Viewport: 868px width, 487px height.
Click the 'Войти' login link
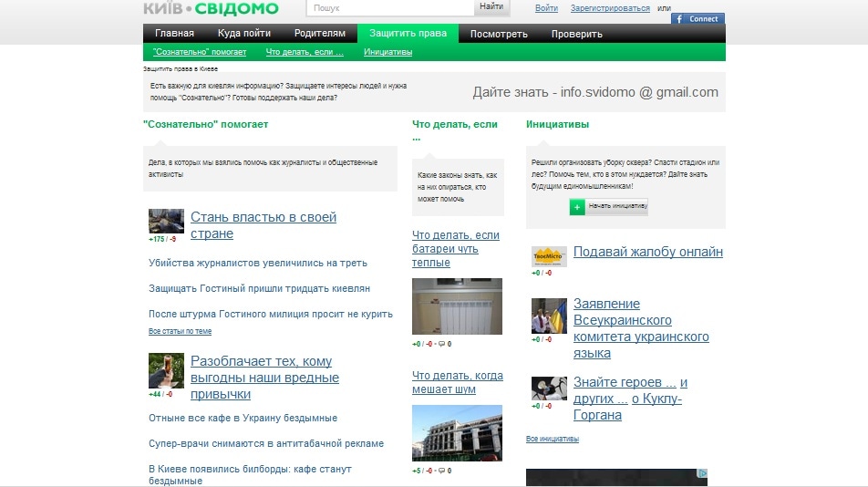coord(546,8)
